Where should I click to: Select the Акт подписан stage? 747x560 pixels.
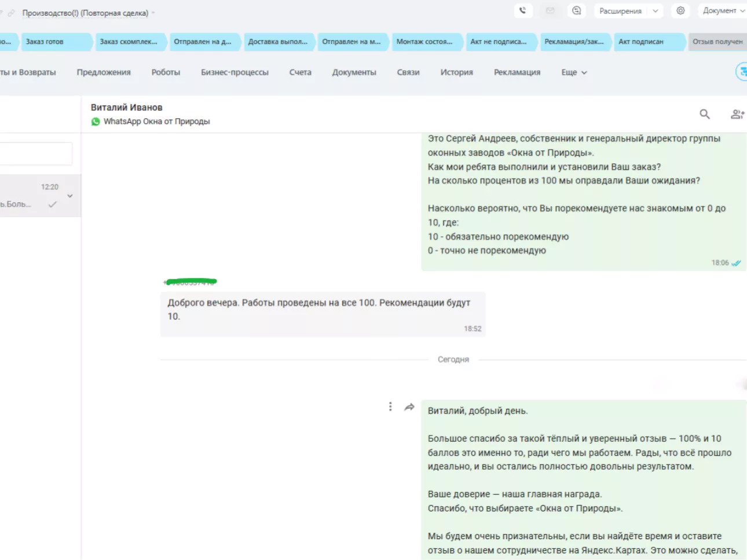pos(649,42)
